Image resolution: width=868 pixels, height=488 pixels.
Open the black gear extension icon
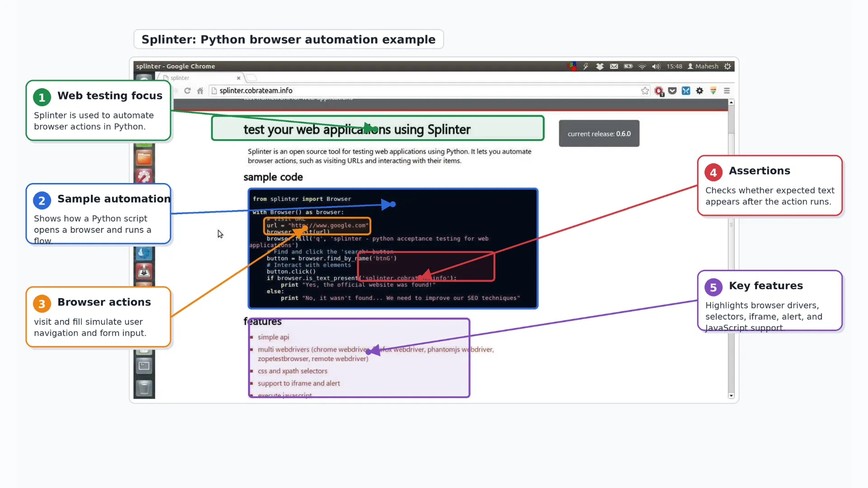pyautogui.click(x=699, y=91)
